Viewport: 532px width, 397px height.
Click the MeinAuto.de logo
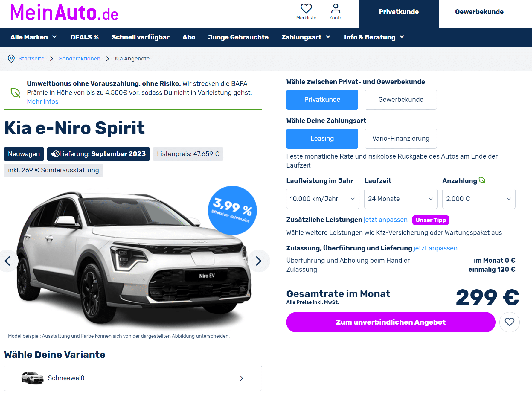tap(64, 13)
